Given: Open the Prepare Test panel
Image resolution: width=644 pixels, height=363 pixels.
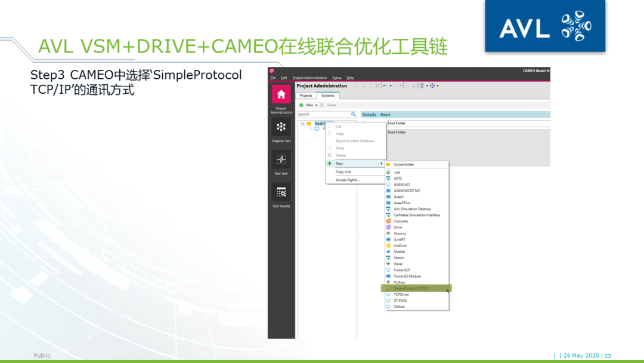Looking at the screenshot, I should 281,128.
